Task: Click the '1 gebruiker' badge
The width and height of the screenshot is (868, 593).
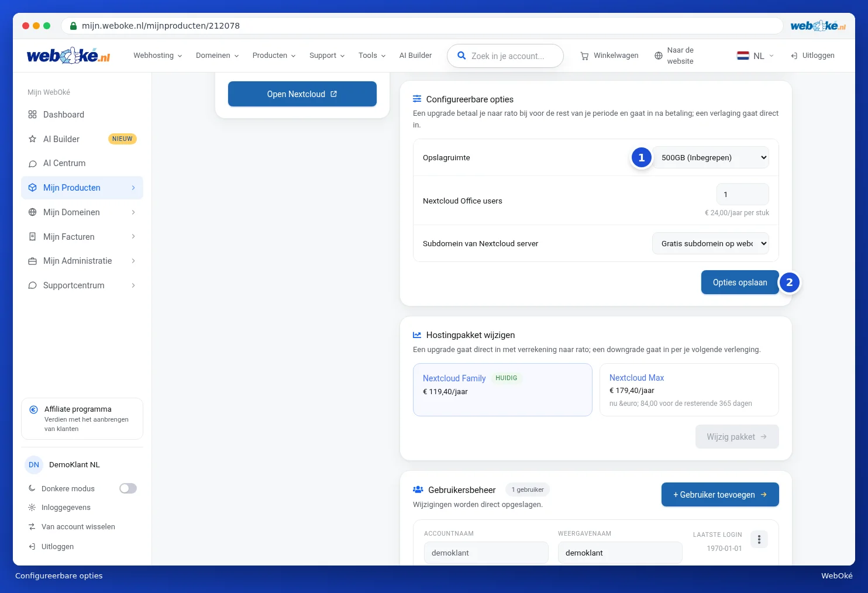Action: 528,489
